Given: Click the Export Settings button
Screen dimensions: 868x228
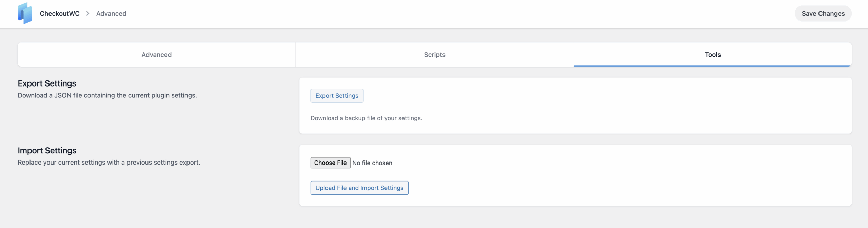Looking at the screenshot, I should pyautogui.click(x=337, y=96).
